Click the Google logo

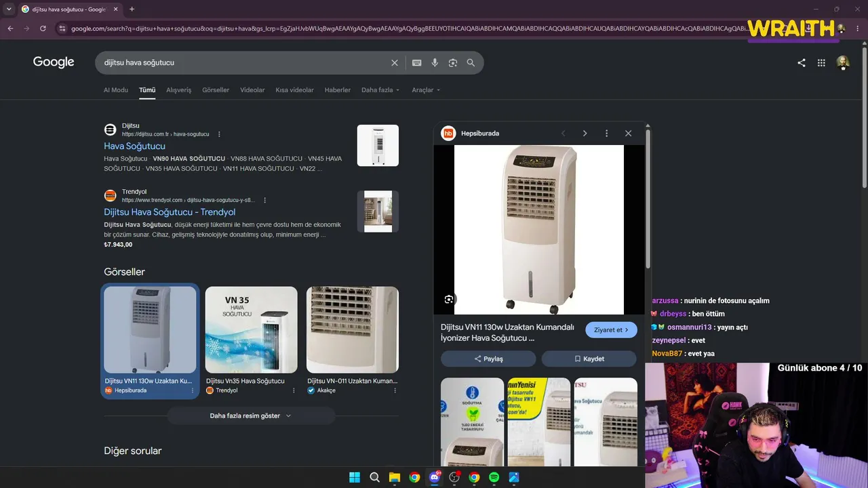click(x=54, y=62)
